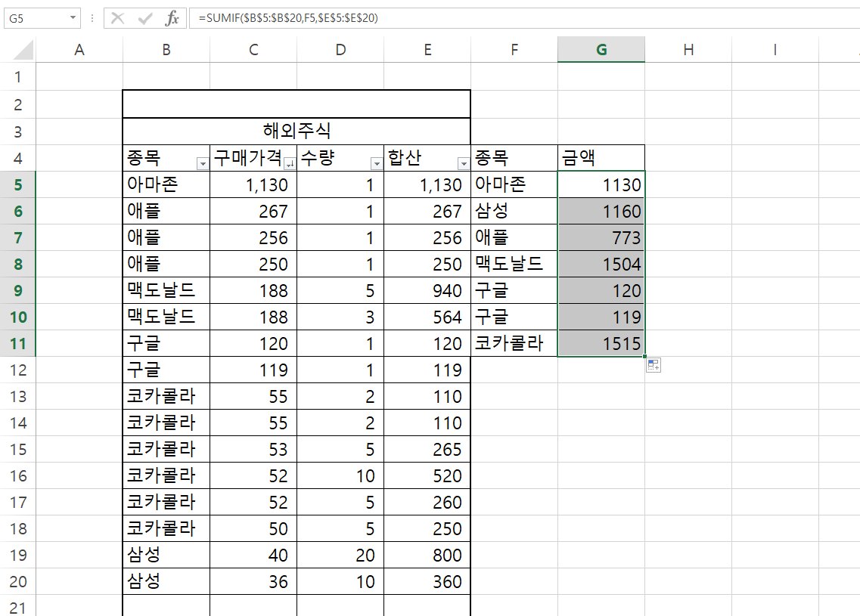This screenshot has width=860, height=616.
Task: Click the Select All corner triangle
Action: coord(23,50)
